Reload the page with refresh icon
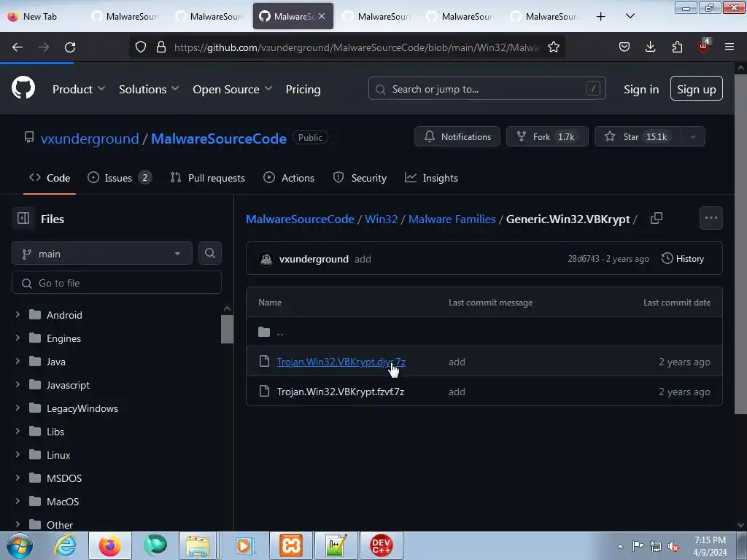The height and width of the screenshot is (560, 747). 70,47
